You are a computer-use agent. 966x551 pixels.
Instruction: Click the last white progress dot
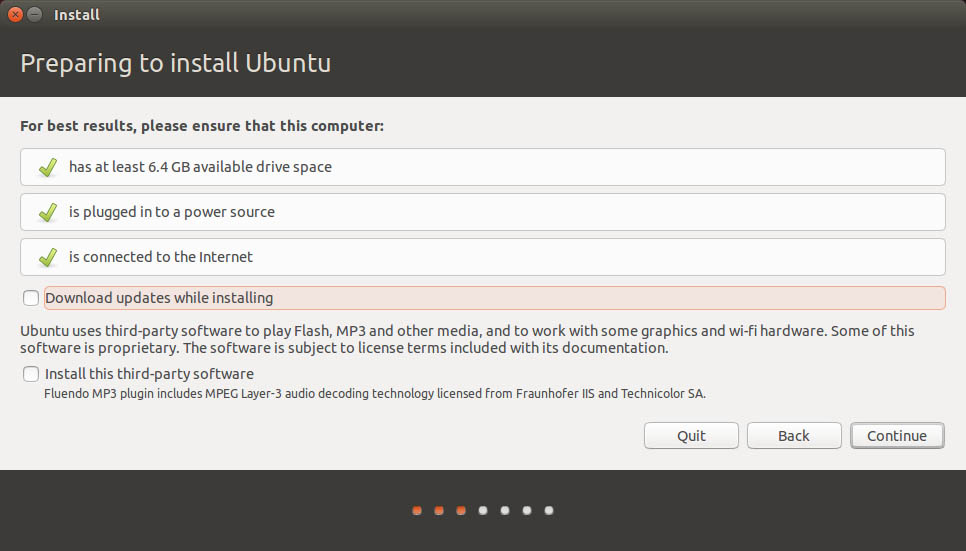coord(549,510)
